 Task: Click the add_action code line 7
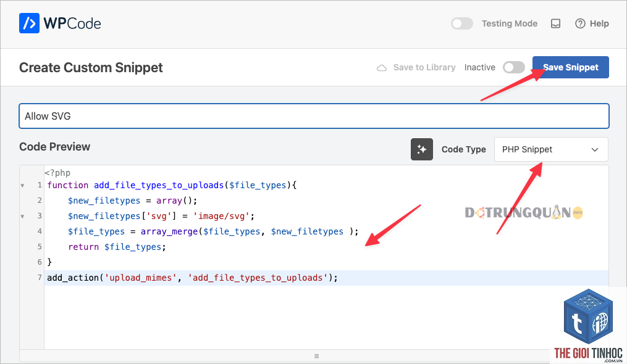(x=192, y=278)
